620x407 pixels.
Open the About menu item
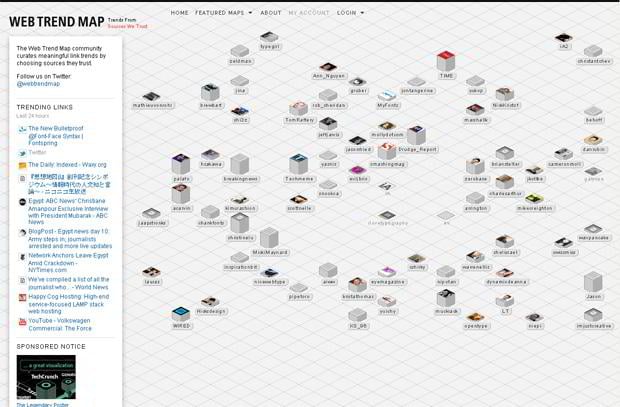pos(270,13)
